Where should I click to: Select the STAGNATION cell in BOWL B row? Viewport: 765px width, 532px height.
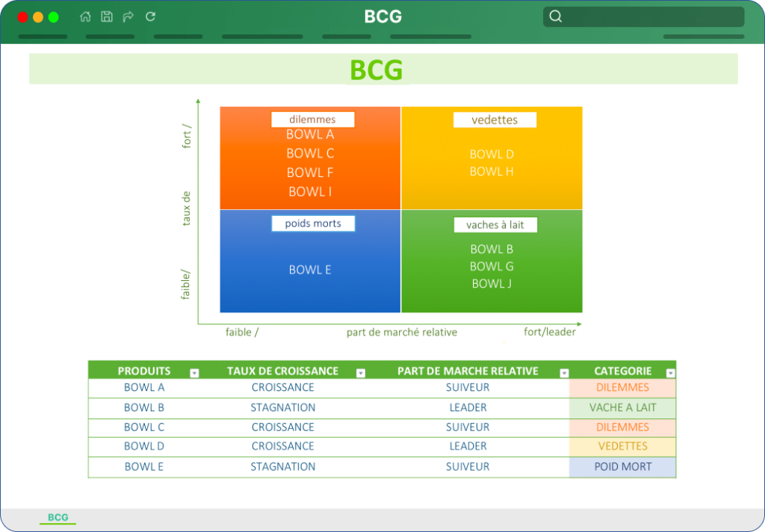pos(283,407)
